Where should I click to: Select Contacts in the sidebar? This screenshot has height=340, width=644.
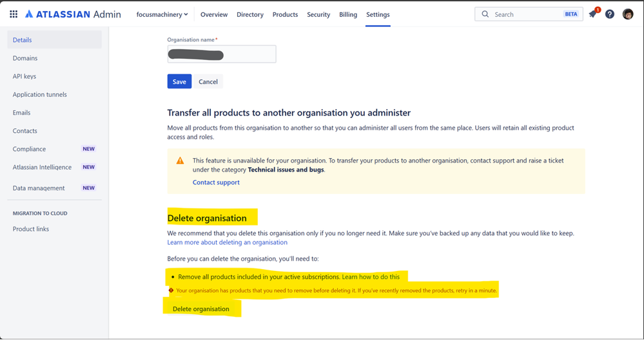(55, 131)
